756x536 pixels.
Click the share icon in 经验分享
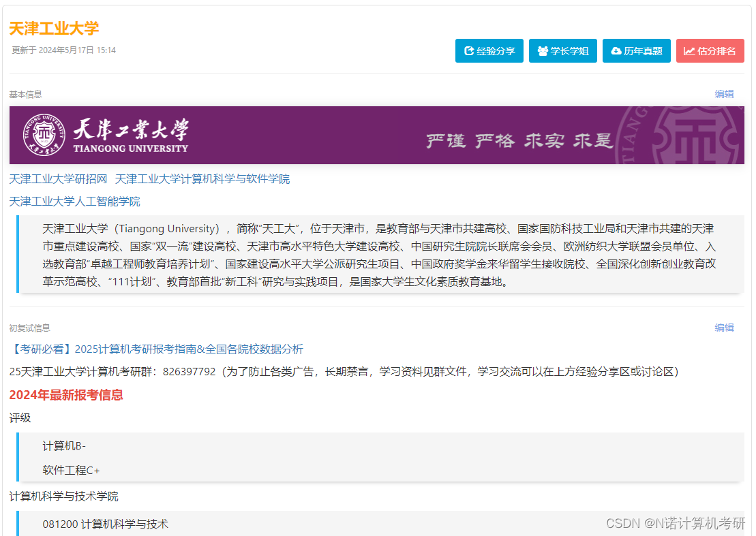point(468,51)
